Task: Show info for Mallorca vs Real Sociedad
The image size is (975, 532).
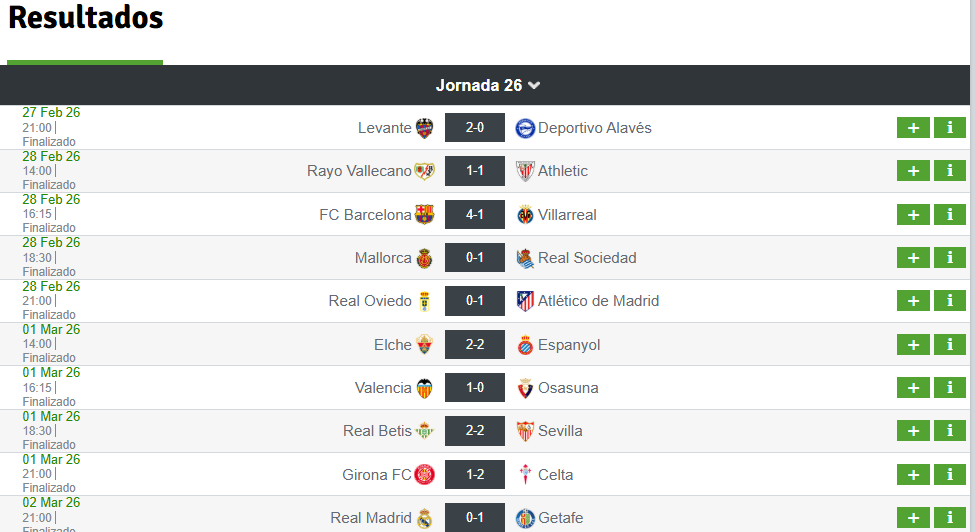Action: tap(949, 258)
